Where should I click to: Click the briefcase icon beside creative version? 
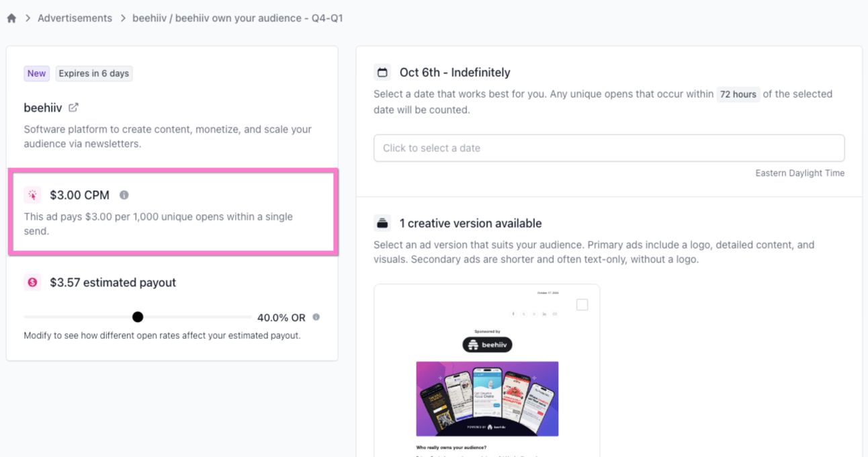383,223
